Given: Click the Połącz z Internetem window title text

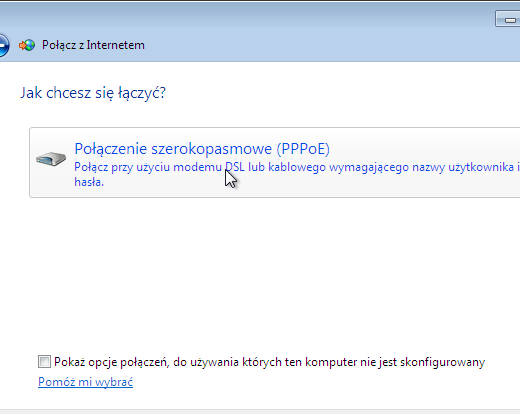Looking at the screenshot, I should 93,45.
